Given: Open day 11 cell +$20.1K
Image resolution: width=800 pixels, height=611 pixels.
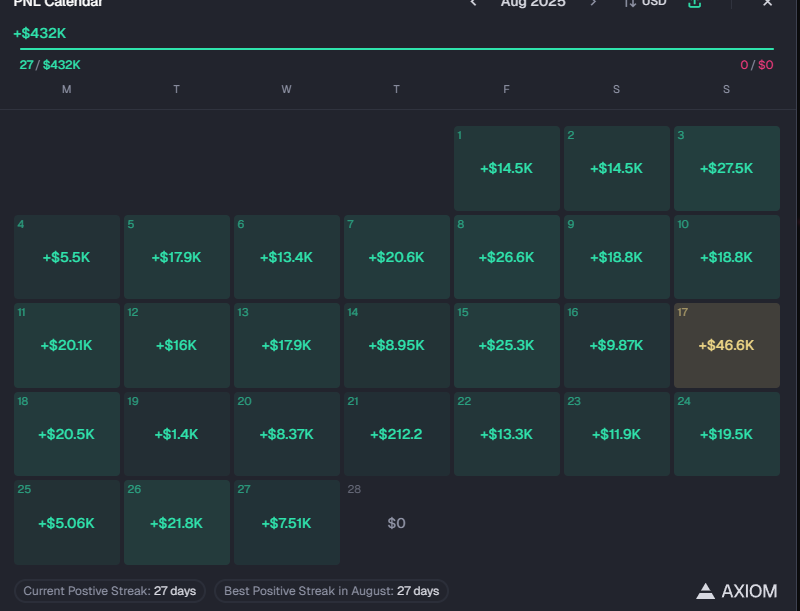Looking at the screenshot, I should click(67, 345).
